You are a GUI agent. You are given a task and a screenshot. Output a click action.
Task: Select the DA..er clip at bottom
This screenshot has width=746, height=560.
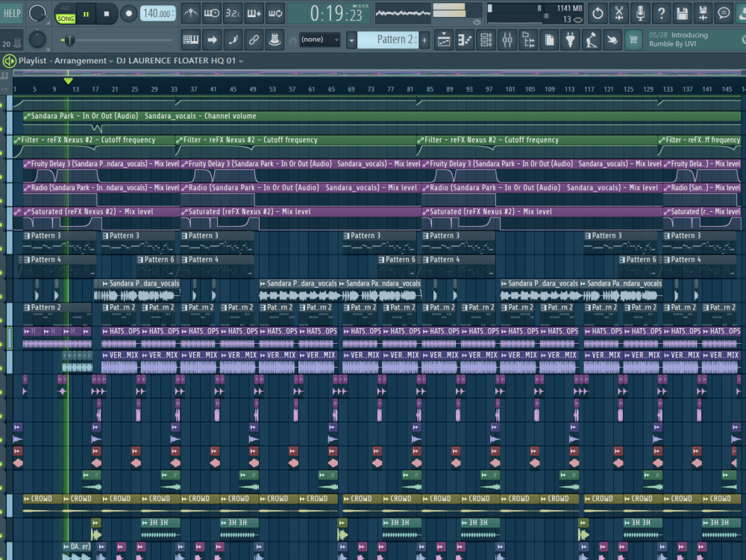coord(77,551)
